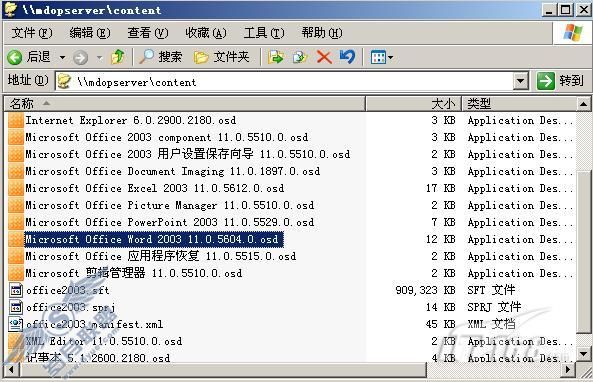
Task: Go up one folder level icon
Action: (117, 57)
